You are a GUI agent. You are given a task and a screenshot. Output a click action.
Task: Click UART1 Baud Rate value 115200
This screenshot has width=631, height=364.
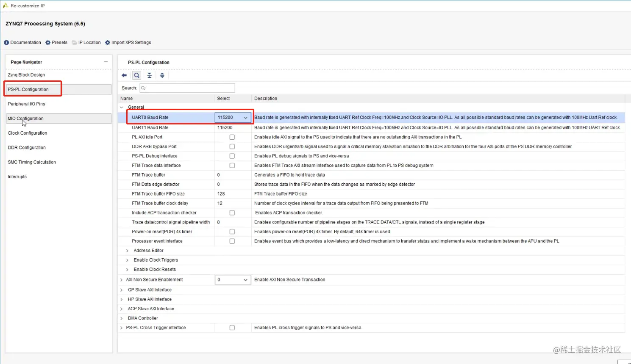click(225, 127)
